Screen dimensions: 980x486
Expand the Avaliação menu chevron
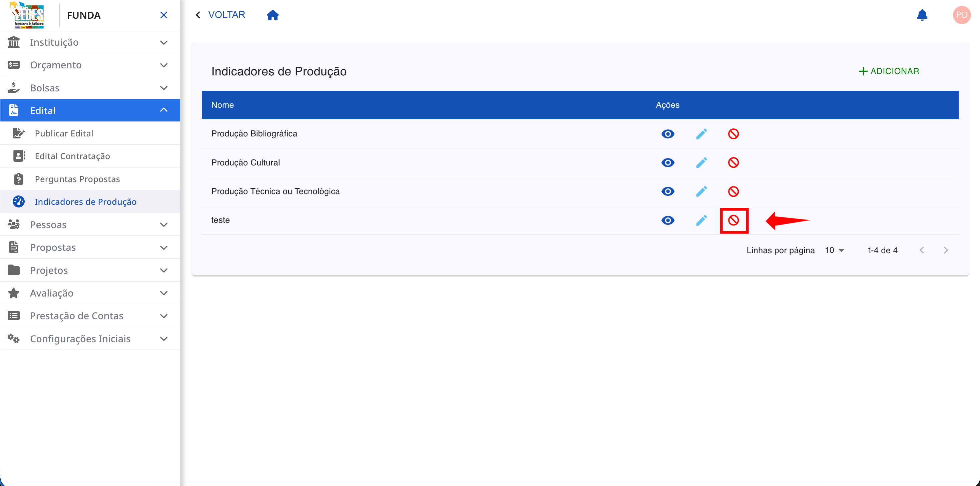[x=163, y=293]
